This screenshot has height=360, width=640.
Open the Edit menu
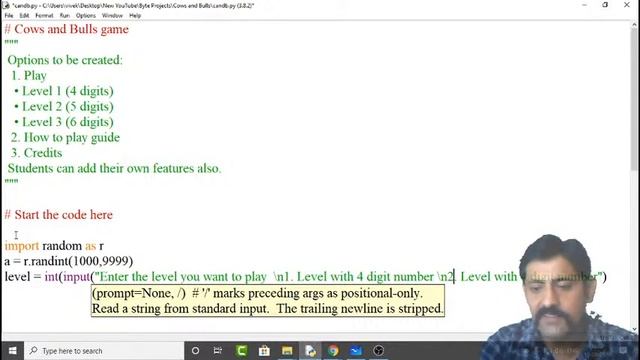tap(24, 16)
